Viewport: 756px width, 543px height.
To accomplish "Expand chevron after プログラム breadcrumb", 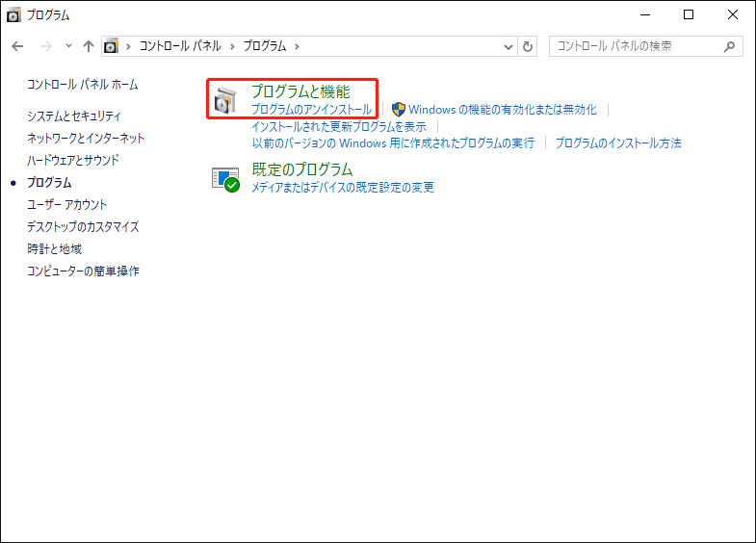I will click(x=297, y=46).
